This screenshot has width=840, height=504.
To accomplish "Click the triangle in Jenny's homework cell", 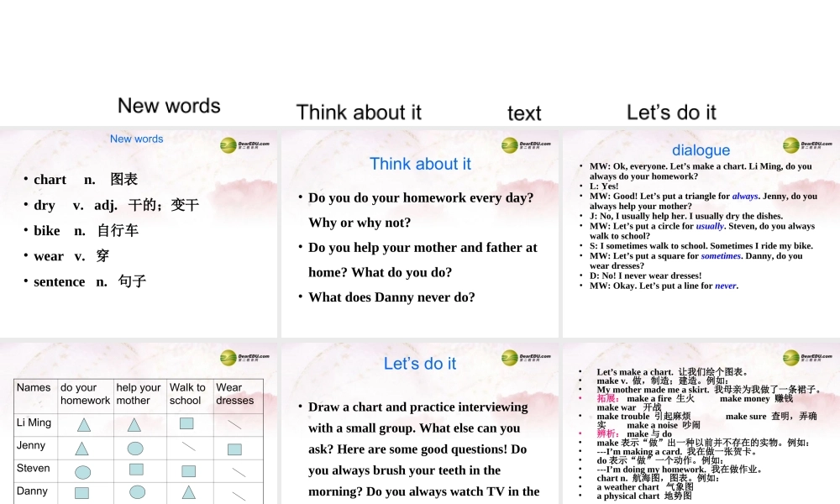I will click(x=81, y=449).
